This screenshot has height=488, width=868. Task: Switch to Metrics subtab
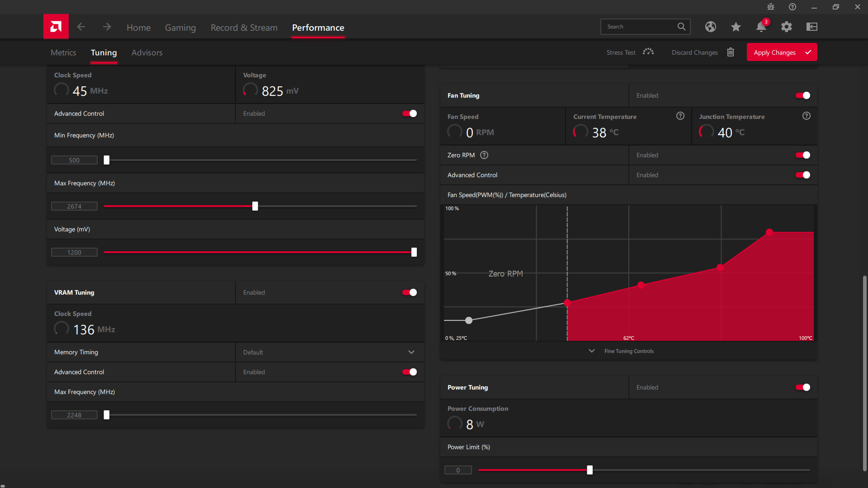coord(63,52)
